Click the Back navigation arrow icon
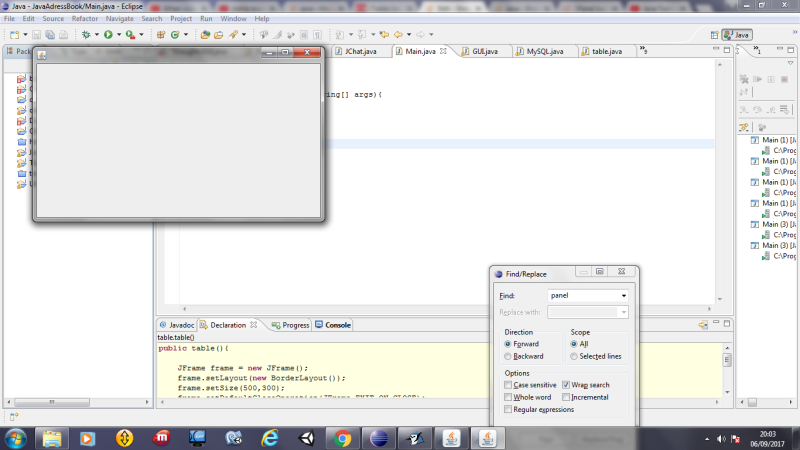 [398, 35]
